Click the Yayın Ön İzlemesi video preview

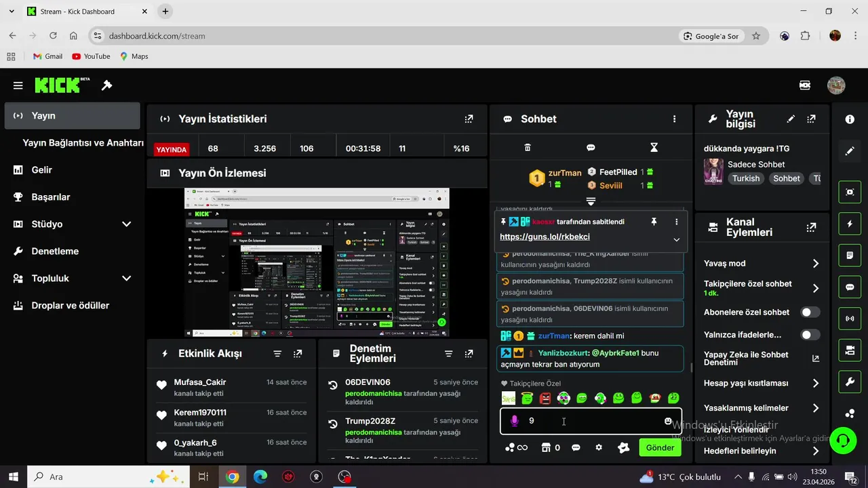[x=317, y=262]
